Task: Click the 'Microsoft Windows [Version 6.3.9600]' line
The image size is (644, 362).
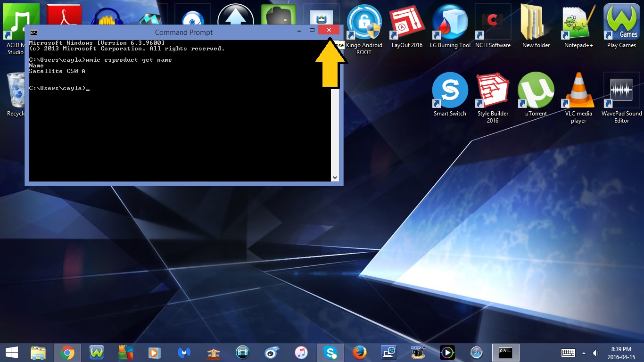Action: coord(97,43)
